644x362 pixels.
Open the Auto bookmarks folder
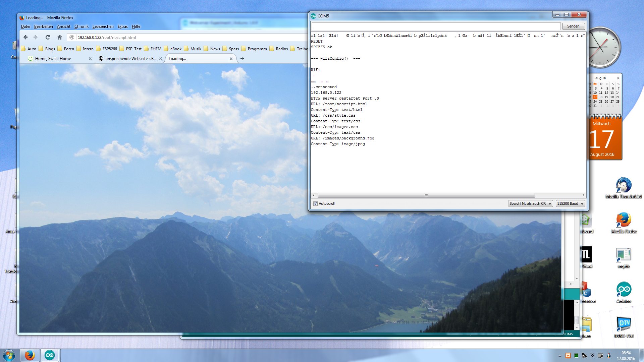click(x=29, y=49)
